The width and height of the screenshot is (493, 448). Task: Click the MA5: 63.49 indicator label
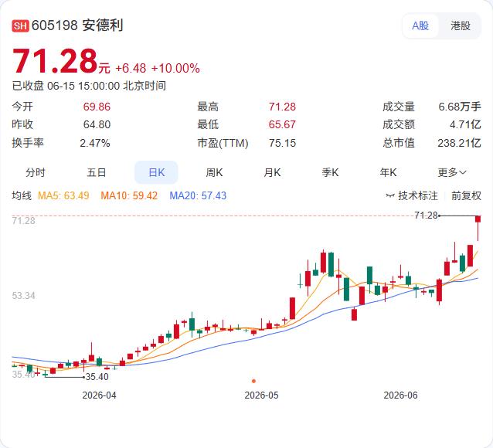click(63, 196)
